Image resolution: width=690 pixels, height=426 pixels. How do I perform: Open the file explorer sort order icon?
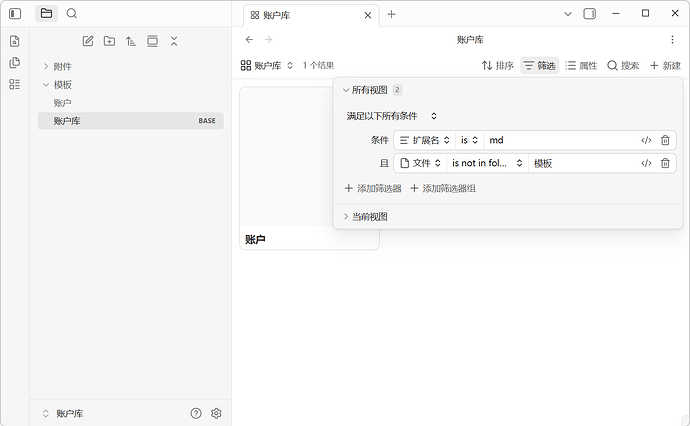click(130, 41)
